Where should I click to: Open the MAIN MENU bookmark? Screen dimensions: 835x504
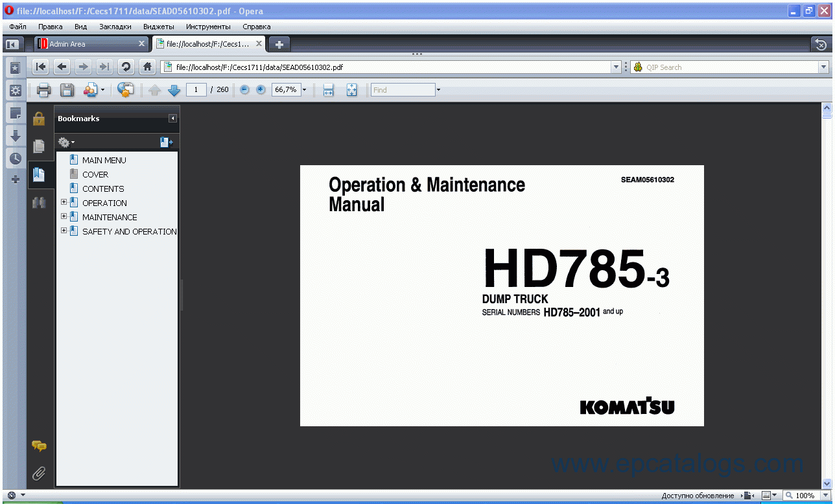point(104,160)
